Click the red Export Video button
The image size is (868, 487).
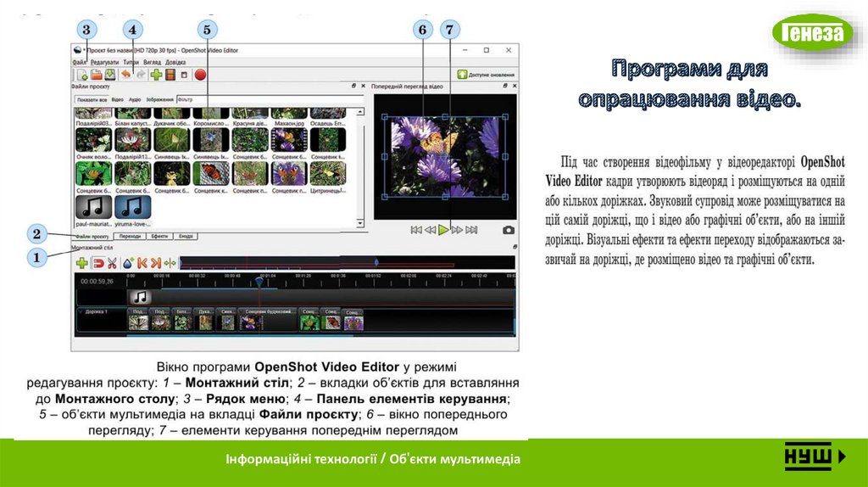(200, 75)
